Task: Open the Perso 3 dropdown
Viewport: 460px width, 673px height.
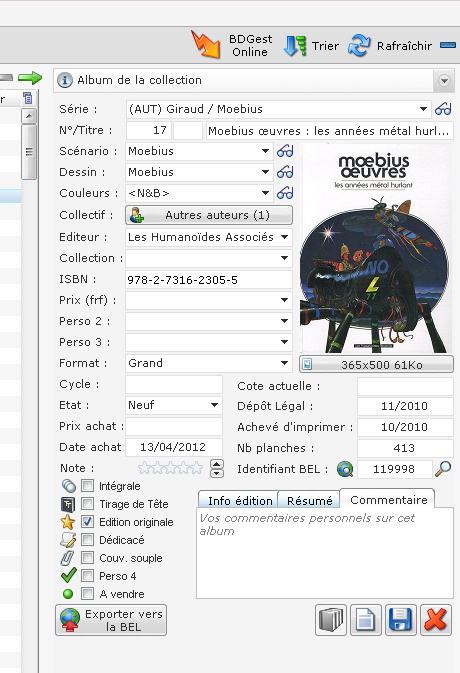Action: tap(284, 342)
